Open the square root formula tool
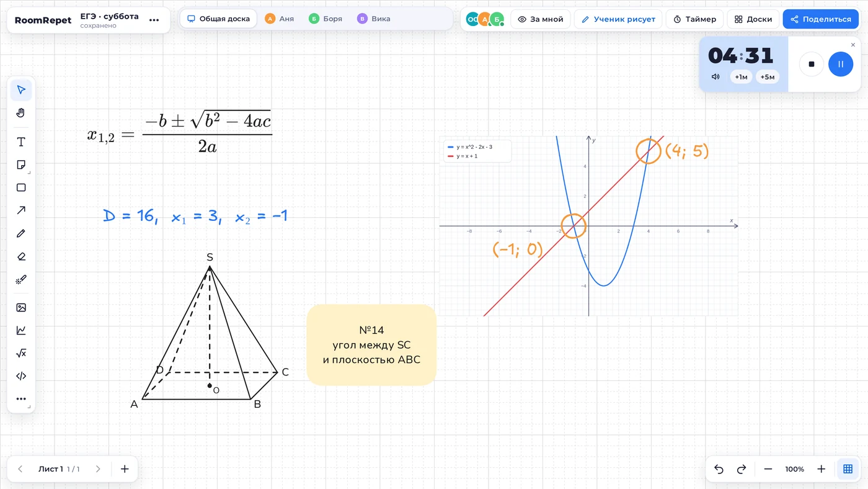This screenshot has width=868, height=489. click(21, 353)
